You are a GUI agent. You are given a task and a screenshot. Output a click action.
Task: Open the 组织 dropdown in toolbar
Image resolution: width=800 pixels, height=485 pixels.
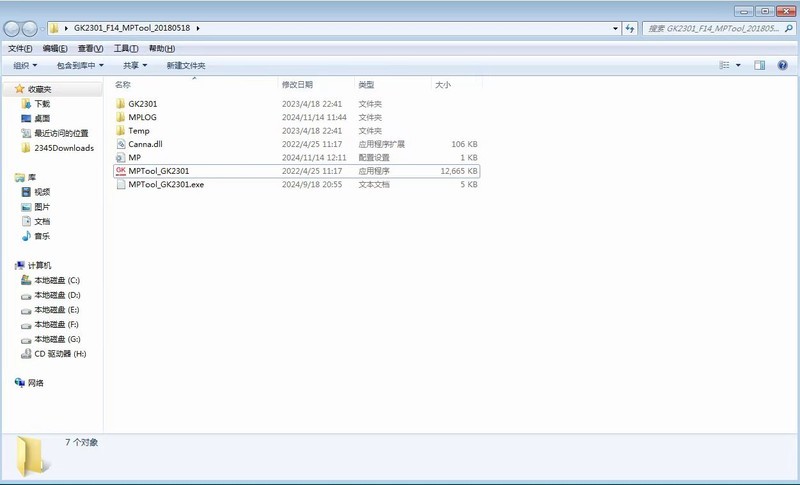click(24, 65)
